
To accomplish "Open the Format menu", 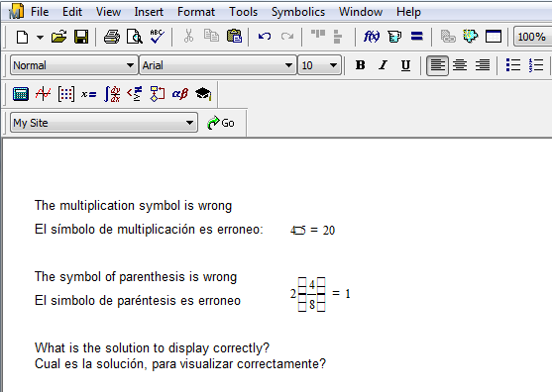I will point(196,12).
